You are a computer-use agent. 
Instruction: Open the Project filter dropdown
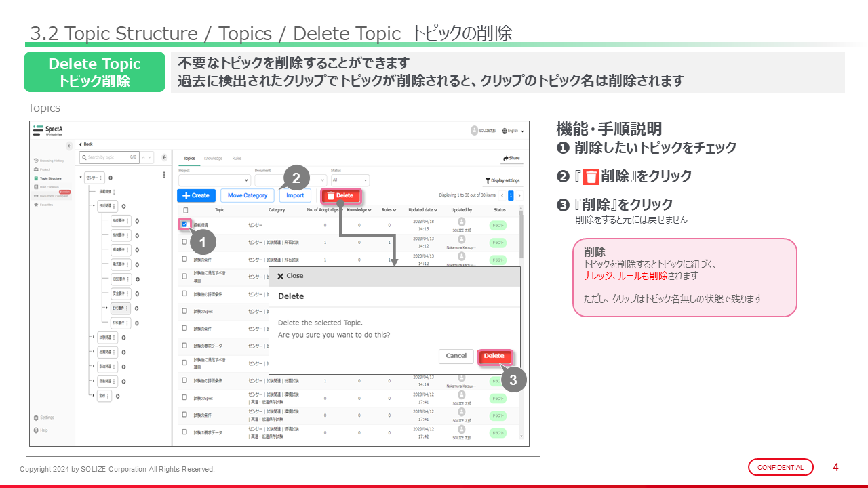click(214, 180)
